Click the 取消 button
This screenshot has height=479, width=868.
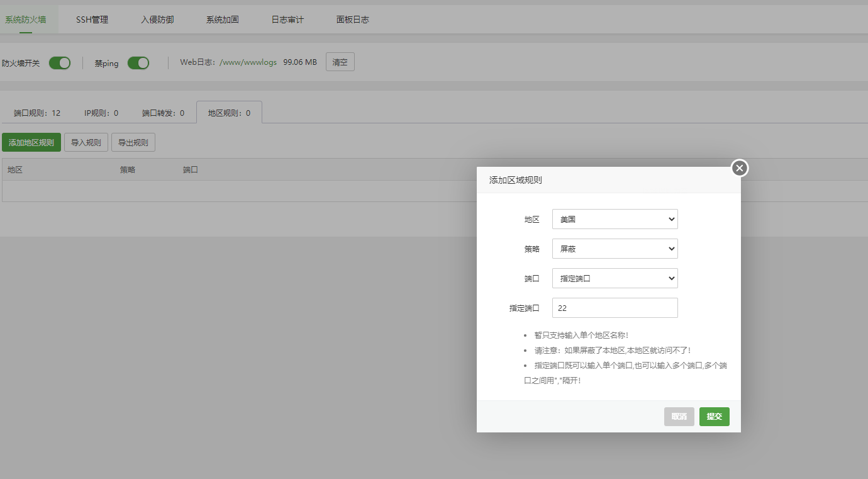click(679, 417)
